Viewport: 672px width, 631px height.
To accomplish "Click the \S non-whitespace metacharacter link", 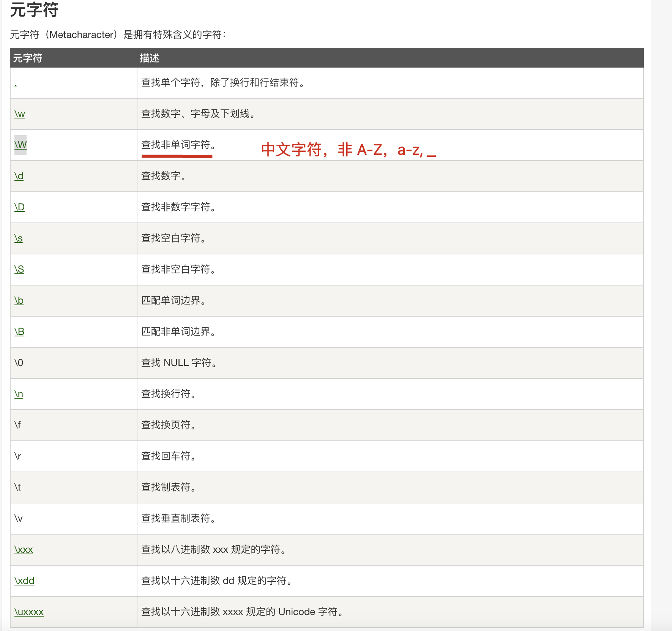I will point(19,269).
